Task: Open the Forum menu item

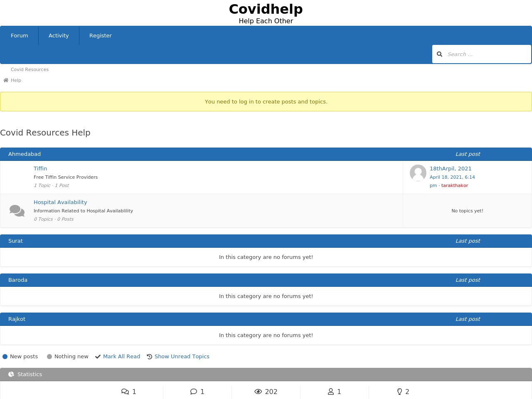Action: coord(20,35)
